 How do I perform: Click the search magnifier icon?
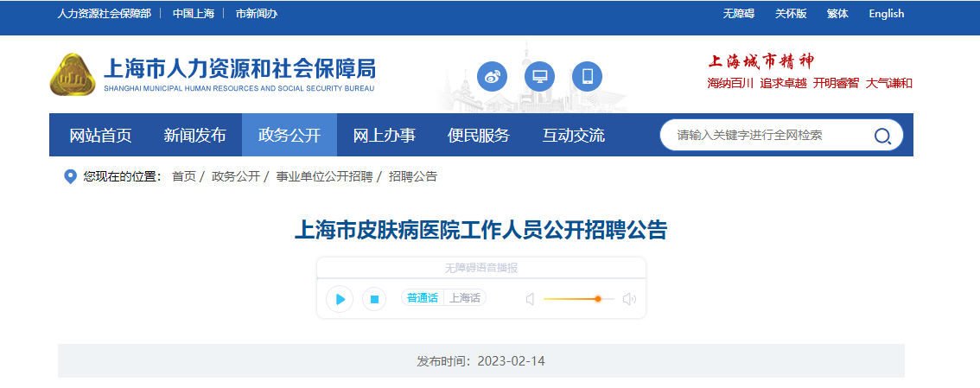click(882, 136)
